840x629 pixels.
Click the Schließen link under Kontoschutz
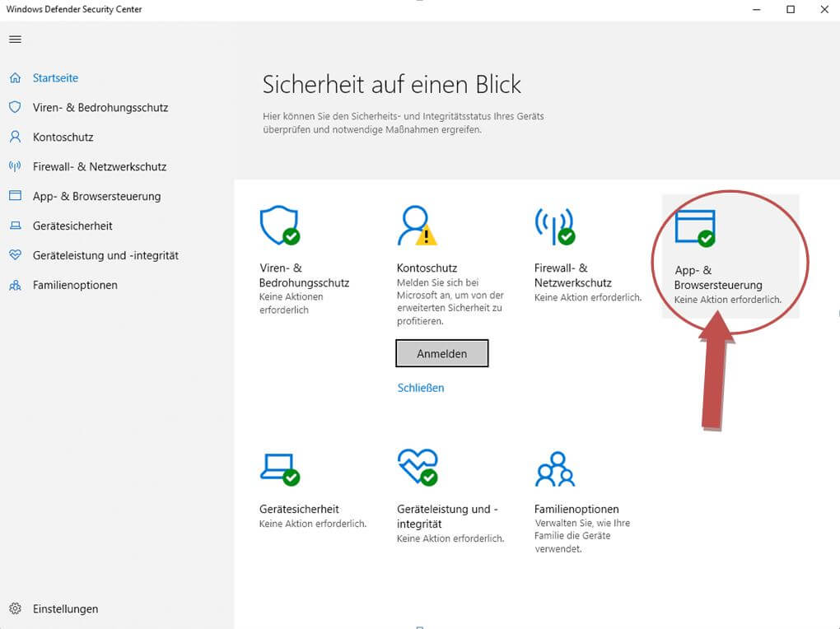(420, 388)
